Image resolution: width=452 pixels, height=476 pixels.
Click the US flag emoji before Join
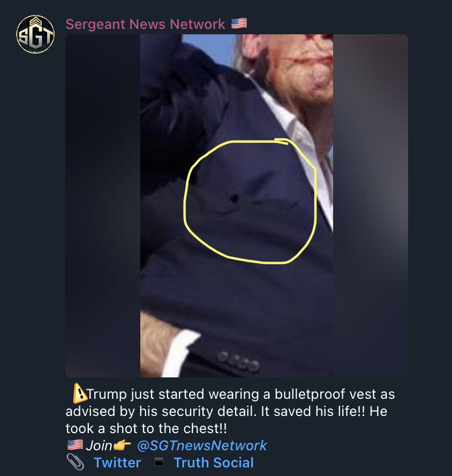pyautogui.click(x=75, y=445)
